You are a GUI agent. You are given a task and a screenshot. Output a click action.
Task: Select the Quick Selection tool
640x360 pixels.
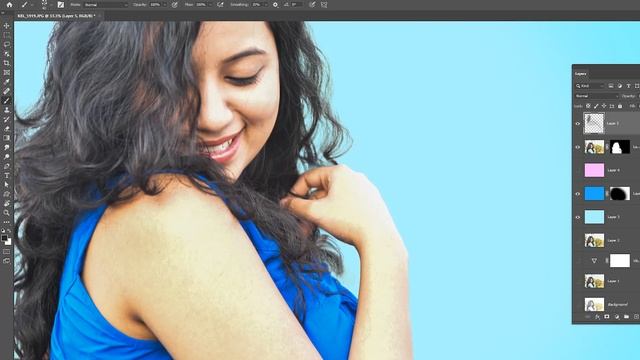point(7,54)
